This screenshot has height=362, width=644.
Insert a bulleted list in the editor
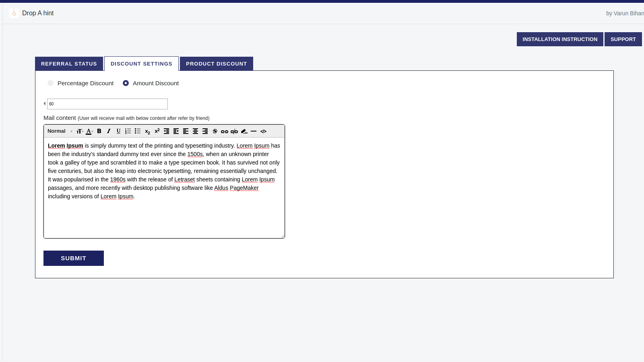pos(138,131)
